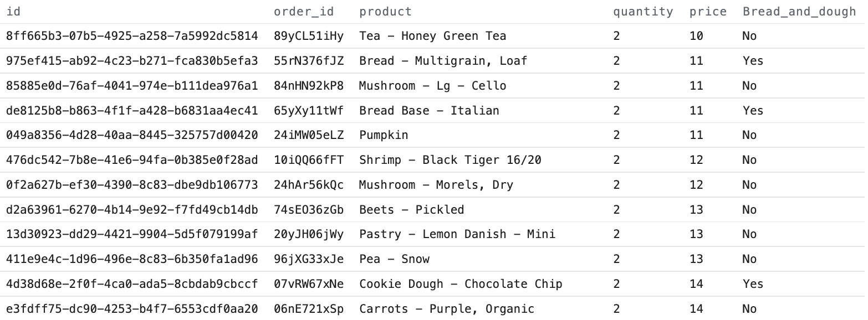Select the Cookie Dough - Chocolate Chip cell
This screenshot has width=868, height=320.
point(461,284)
